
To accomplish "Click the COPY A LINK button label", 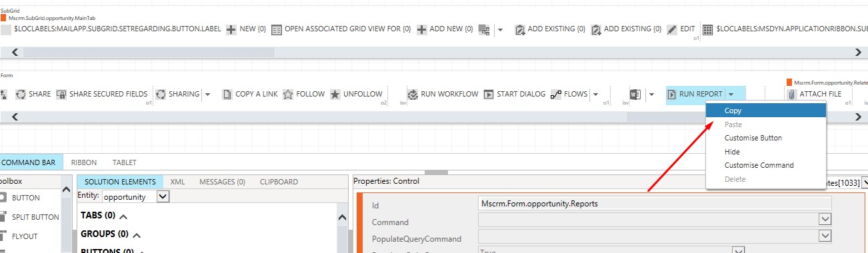I will click(257, 95).
